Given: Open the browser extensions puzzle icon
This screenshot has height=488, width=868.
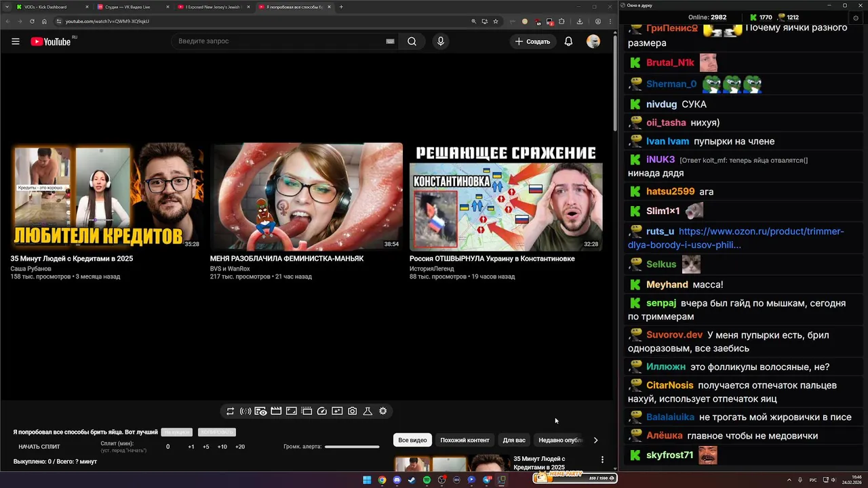Looking at the screenshot, I should coord(561,21).
